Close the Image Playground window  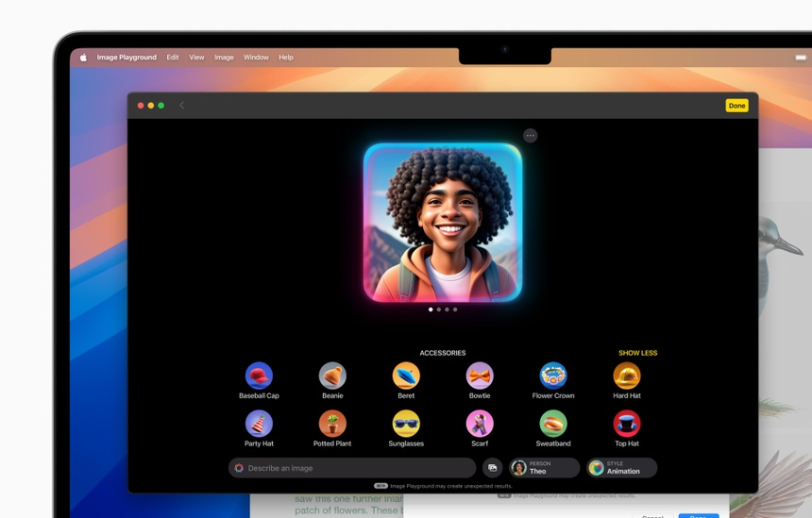141,106
